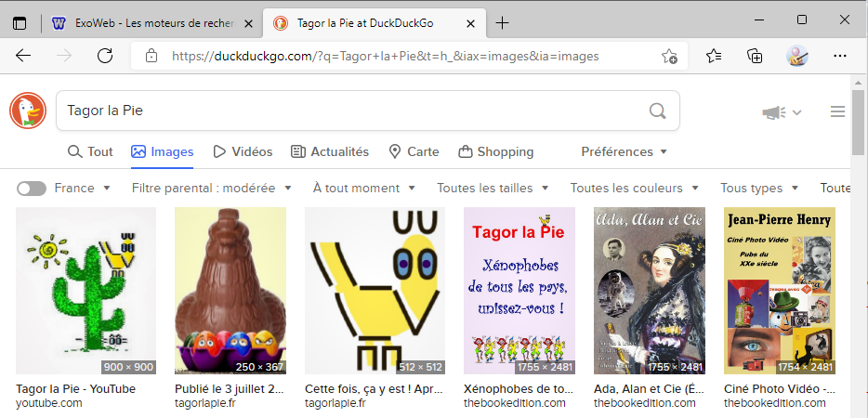
Task: Open the Préférences dropdown
Action: coord(624,152)
